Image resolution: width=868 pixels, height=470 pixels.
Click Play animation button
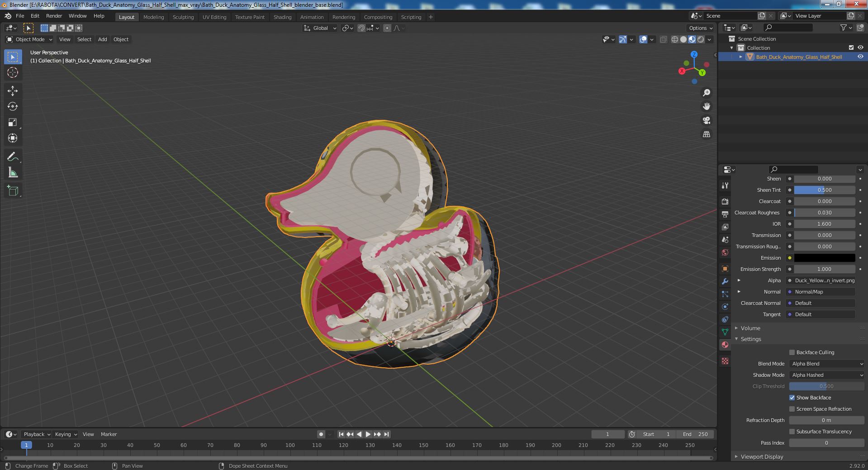click(368, 434)
